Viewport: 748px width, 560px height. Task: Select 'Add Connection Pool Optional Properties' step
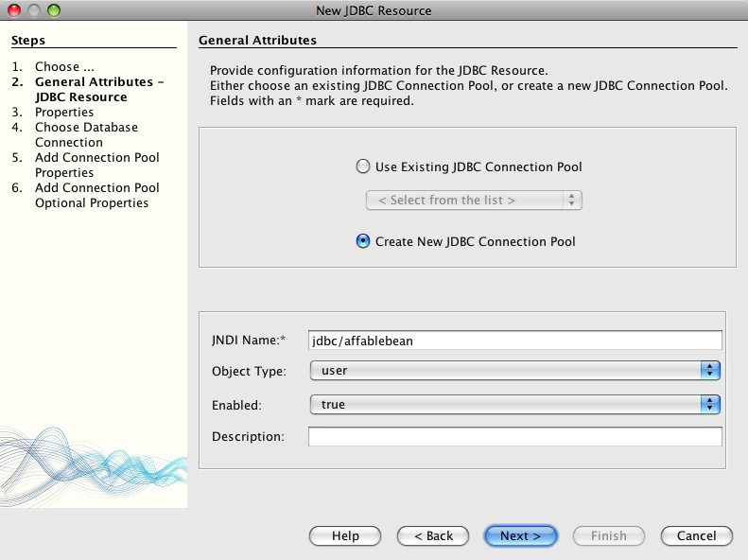coord(96,195)
